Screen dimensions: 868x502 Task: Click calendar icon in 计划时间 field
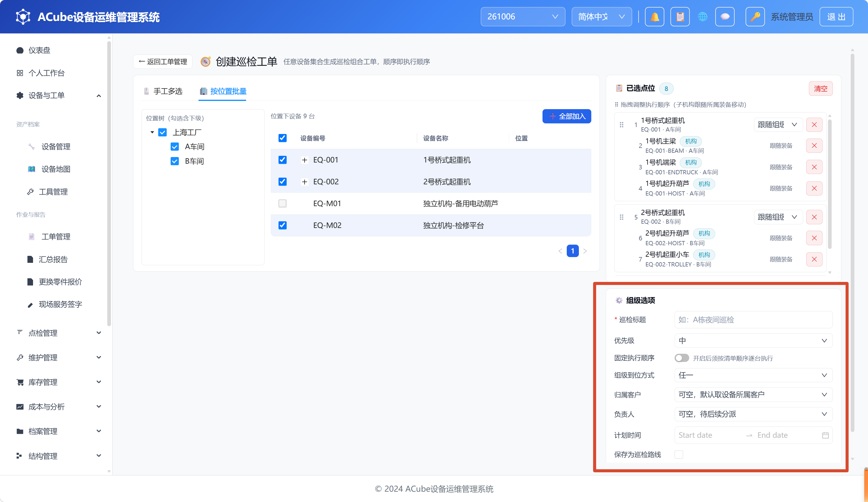[825, 435]
